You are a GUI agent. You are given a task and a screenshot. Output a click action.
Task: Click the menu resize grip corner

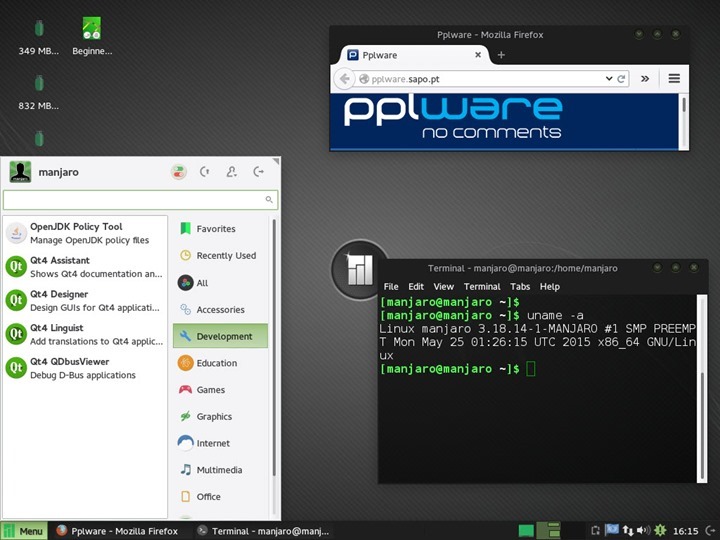tap(276, 161)
